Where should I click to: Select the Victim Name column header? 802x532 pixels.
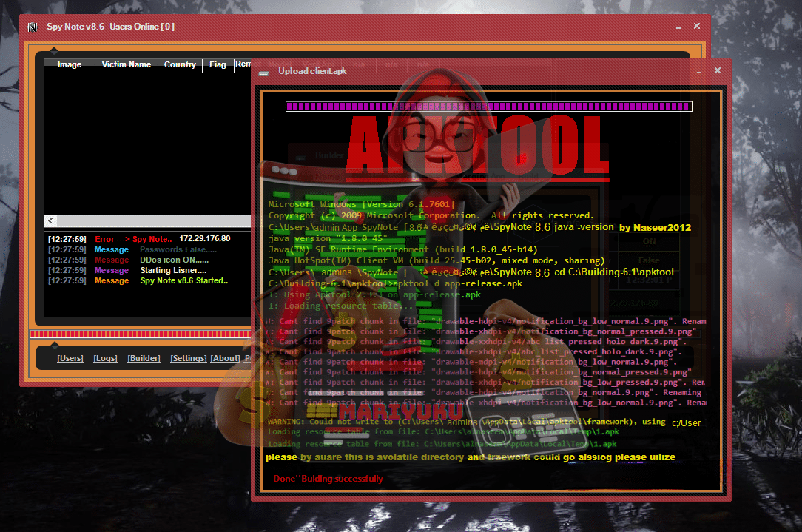coord(126,65)
